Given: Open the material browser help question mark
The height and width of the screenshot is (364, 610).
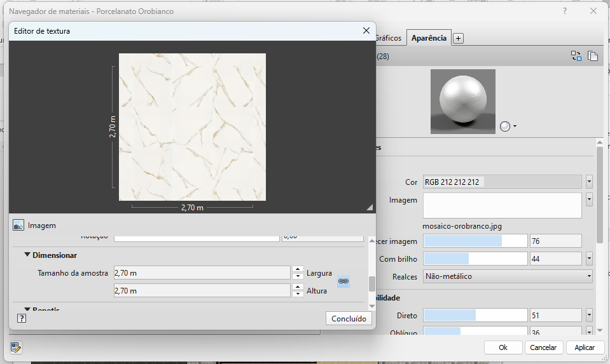Looking at the screenshot, I should pyautogui.click(x=564, y=11).
